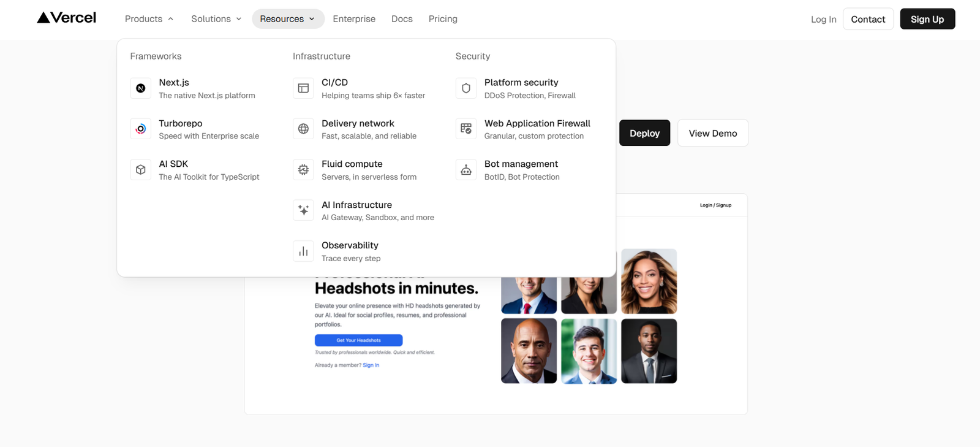The image size is (980, 447).
Task: Expand the Products dropdown menu
Action: click(149, 19)
